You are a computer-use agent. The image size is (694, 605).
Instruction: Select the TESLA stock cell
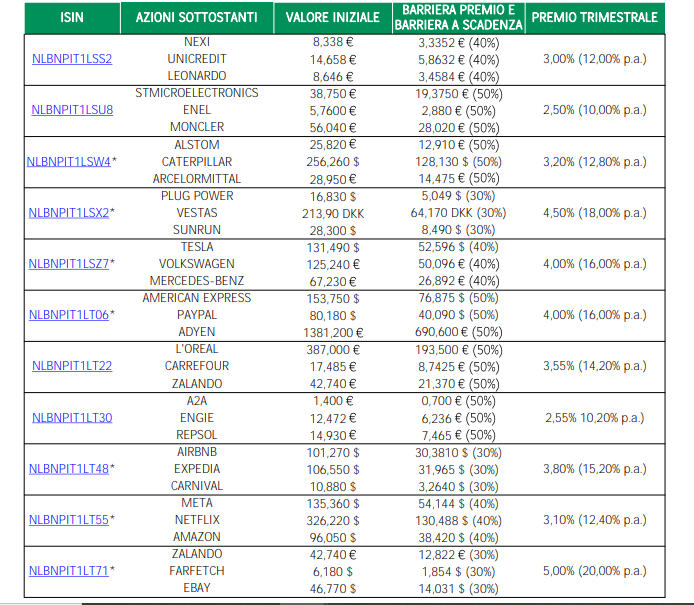(197, 247)
